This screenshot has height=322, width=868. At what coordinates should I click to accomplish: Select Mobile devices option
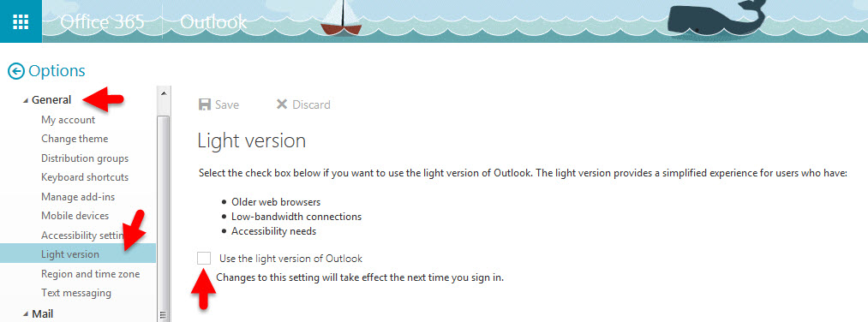[75, 216]
